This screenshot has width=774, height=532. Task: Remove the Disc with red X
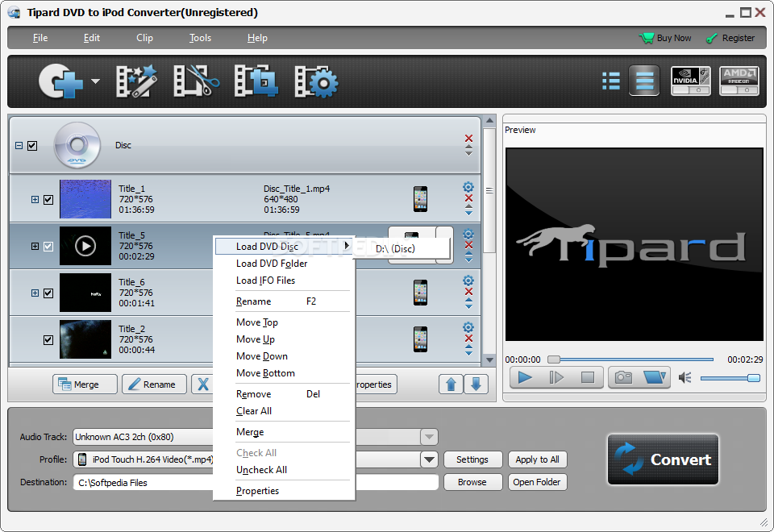[469, 138]
